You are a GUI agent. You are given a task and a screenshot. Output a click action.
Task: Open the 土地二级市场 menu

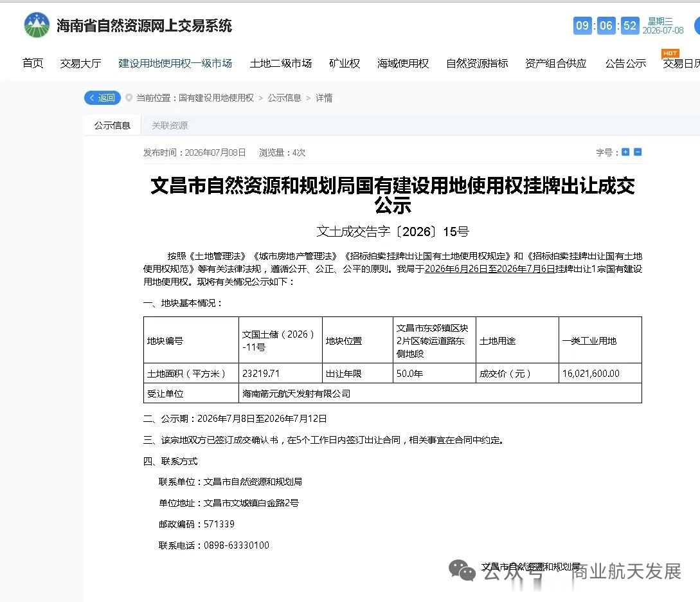(x=281, y=64)
